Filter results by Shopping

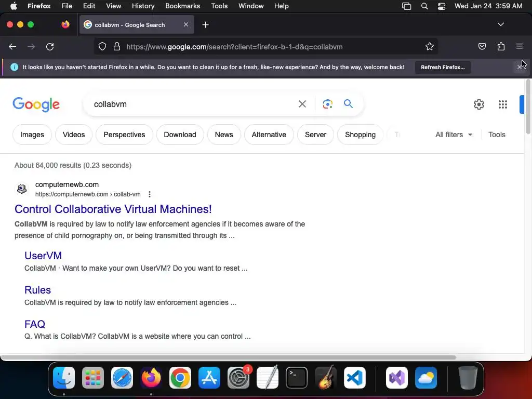pyautogui.click(x=360, y=135)
